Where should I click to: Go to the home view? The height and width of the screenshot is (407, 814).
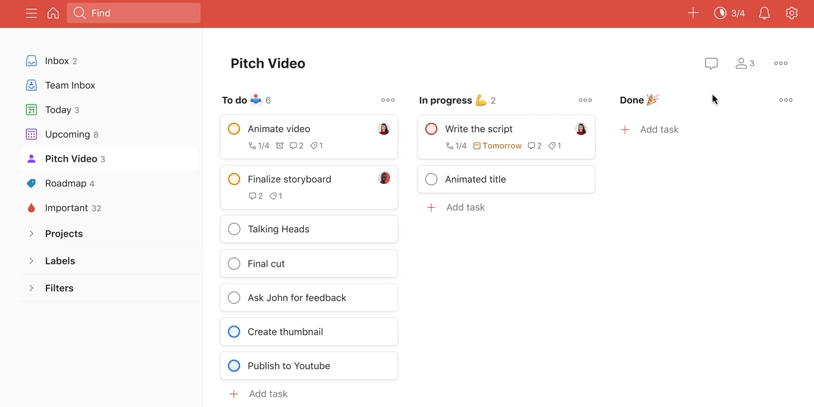coord(53,13)
